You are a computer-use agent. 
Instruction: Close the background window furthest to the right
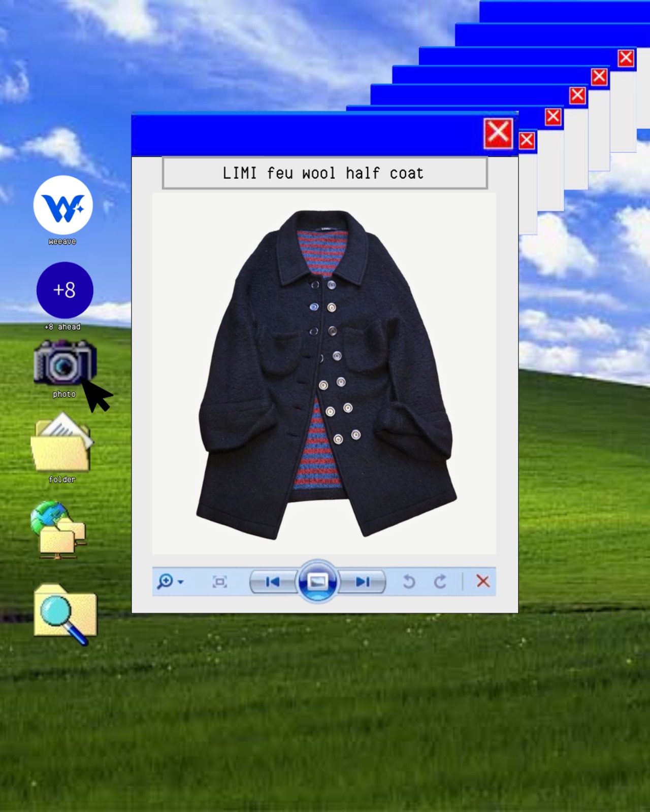click(x=626, y=58)
